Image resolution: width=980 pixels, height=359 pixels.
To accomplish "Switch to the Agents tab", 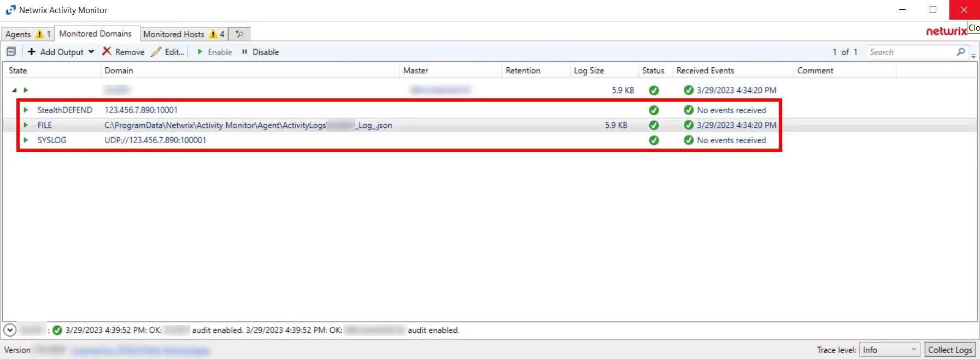I will tap(27, 34).
